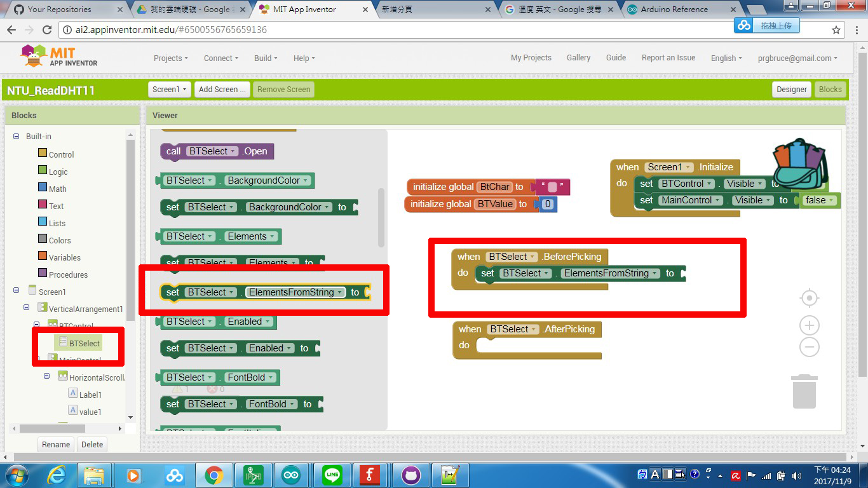Bookmark page with star icon
Viewport: 868px width, 488px height.
[836, 30]
